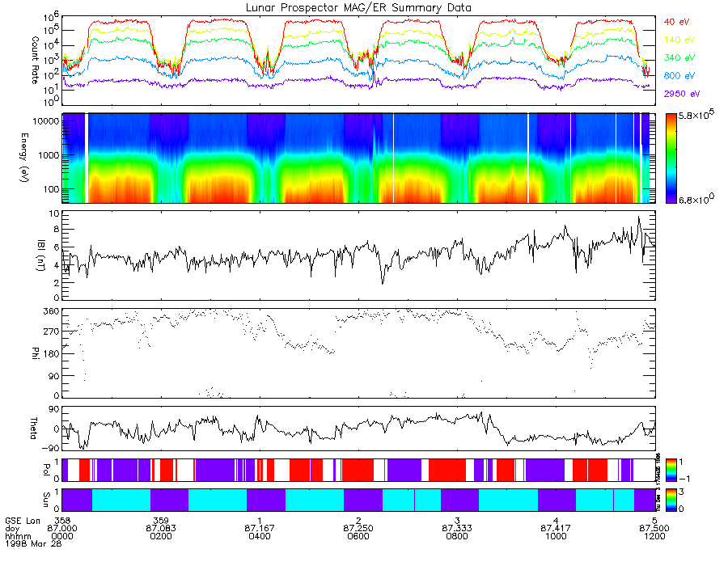Click the energy spectrogram panel
Image resolution: width=728 pixels, height=566 pixels.
(x=358, y=158)
